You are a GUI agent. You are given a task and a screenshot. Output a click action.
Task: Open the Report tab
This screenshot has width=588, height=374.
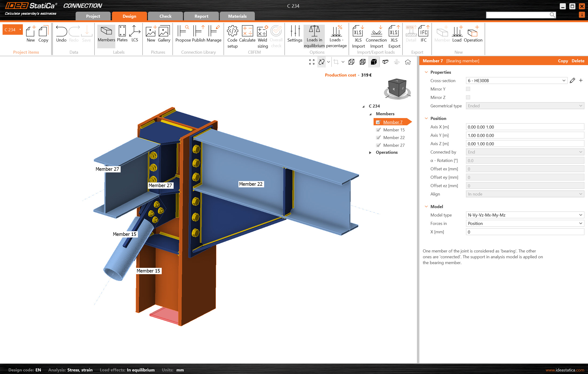pyautogui.click(x=201, y=16)
